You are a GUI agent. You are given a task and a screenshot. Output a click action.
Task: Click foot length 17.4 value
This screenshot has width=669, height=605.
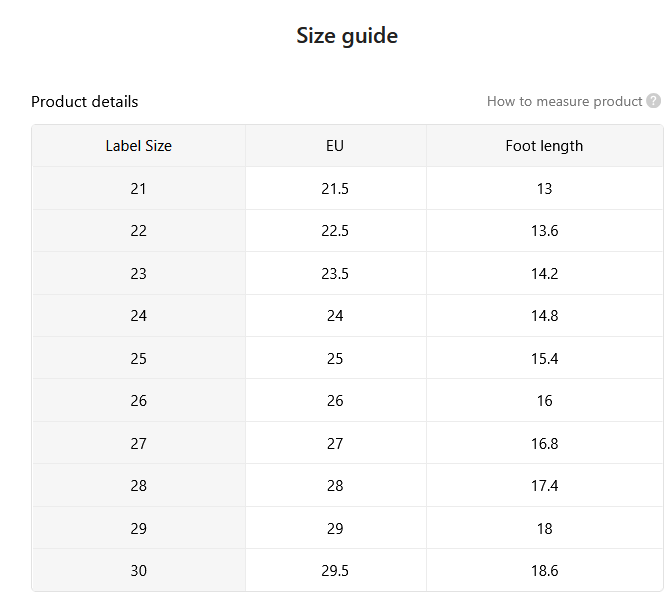pyautogui.click(x=544, y=486)
